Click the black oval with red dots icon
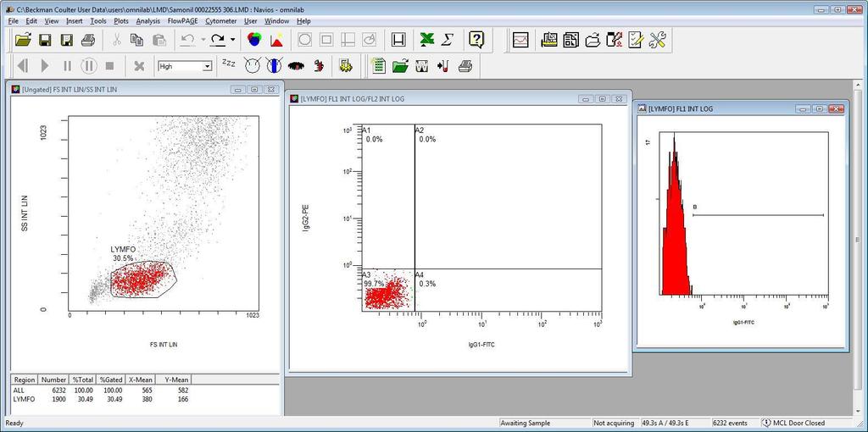Screen dimensions: 868x432 [x=297, y=66]
